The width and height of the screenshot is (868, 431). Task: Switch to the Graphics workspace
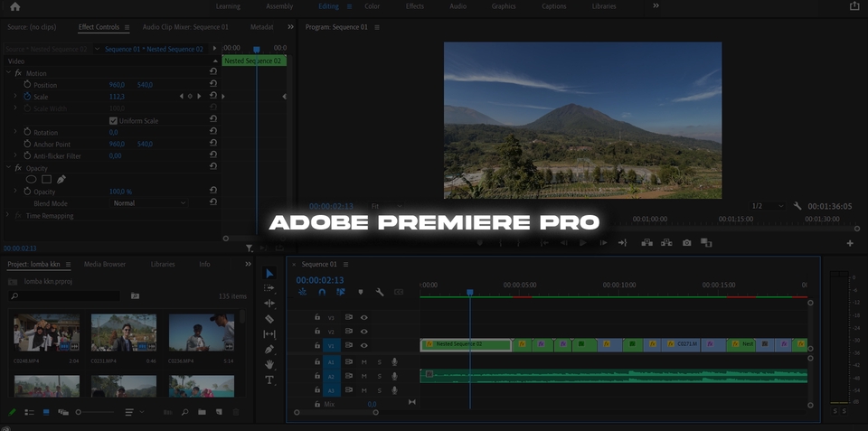(x=504, y=6)
